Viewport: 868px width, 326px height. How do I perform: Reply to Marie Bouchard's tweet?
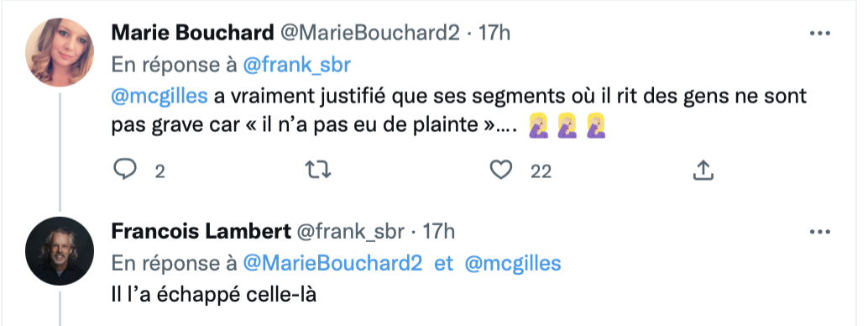point(124,171)
